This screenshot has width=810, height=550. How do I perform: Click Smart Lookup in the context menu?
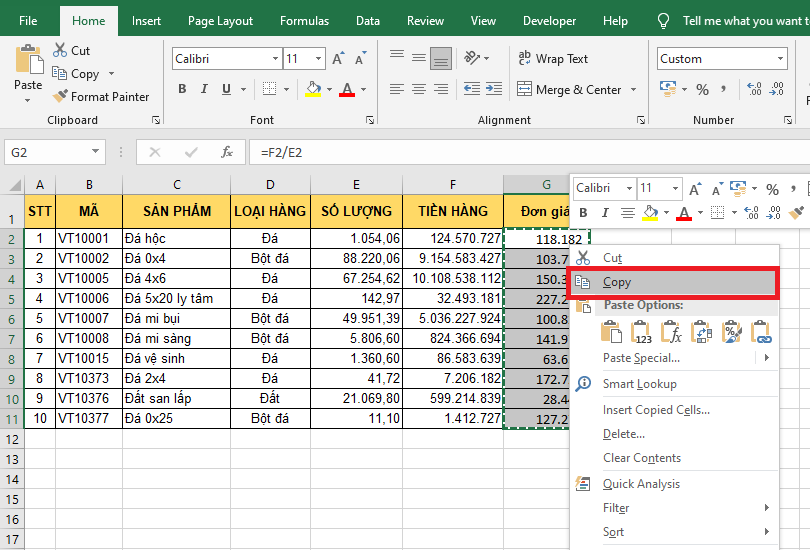pos(639,384)
